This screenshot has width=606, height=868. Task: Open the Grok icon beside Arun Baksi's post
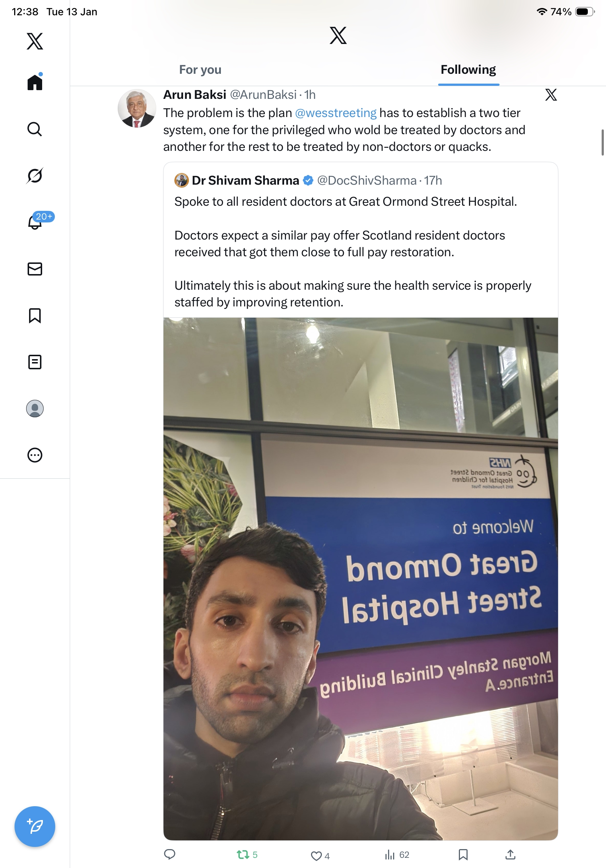(x=551, y=95)
